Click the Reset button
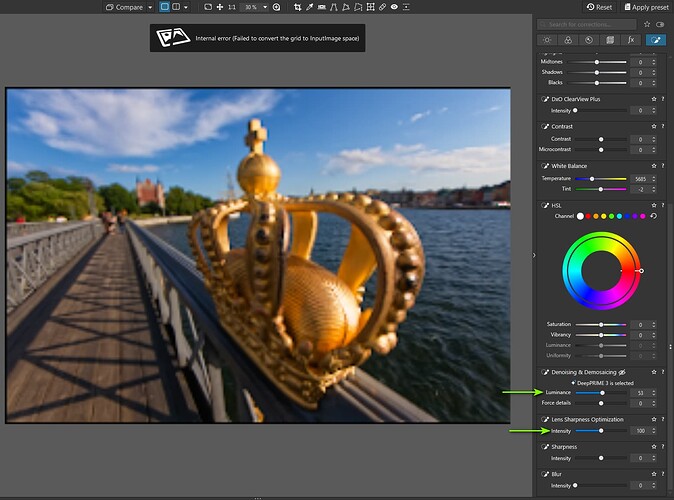This screenshot has width=674, height=500. pos(601,7)
